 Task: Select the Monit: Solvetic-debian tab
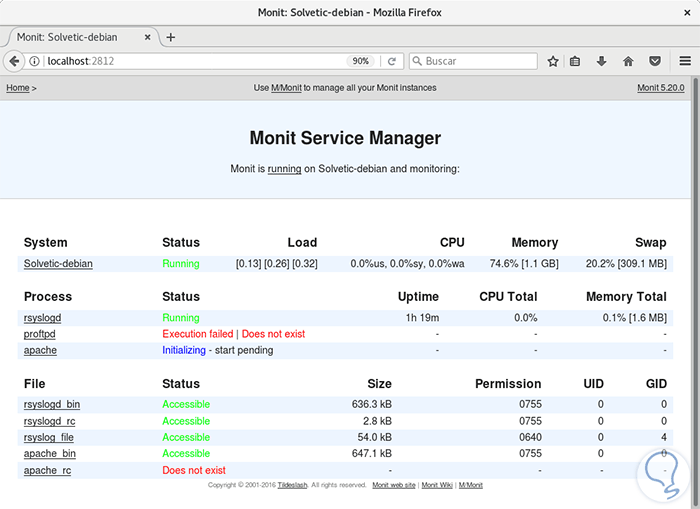[x=70, y=37]
